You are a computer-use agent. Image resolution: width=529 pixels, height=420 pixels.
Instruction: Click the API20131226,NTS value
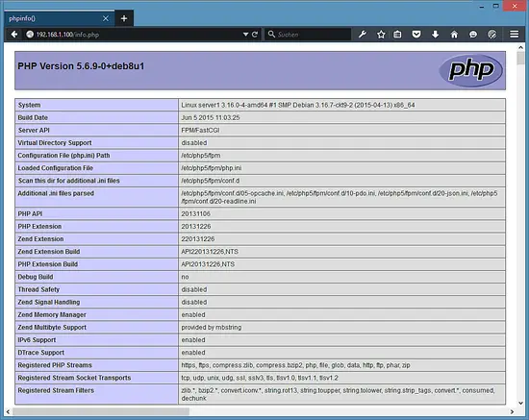208,264
